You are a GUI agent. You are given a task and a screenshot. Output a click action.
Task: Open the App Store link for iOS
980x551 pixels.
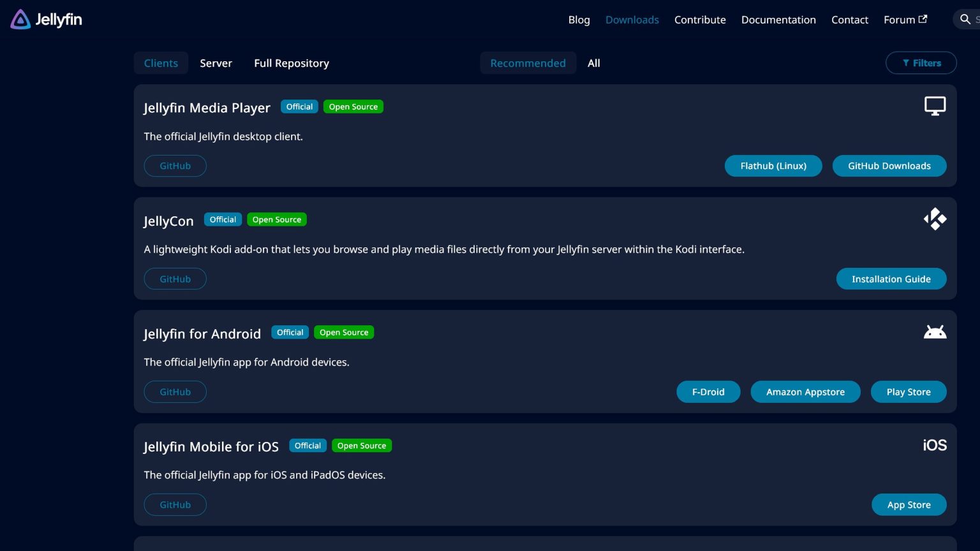pyautogui.click(x=909, y=505)
